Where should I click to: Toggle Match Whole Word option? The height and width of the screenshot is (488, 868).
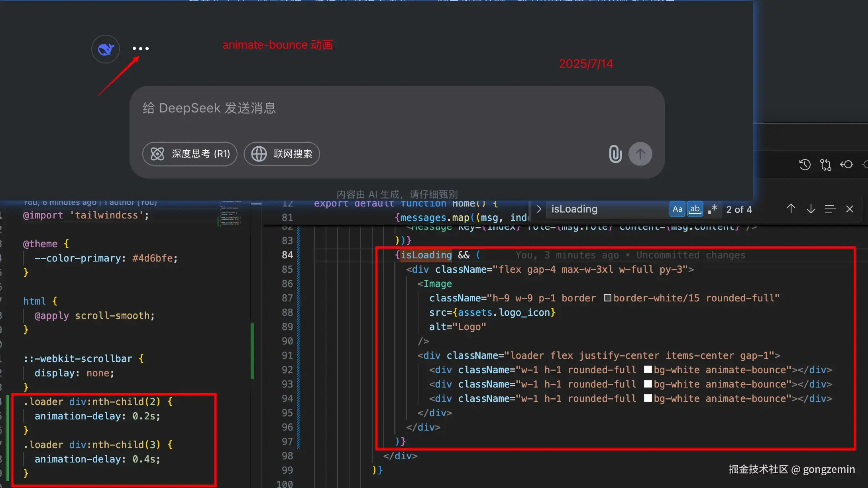click(695, 209)
